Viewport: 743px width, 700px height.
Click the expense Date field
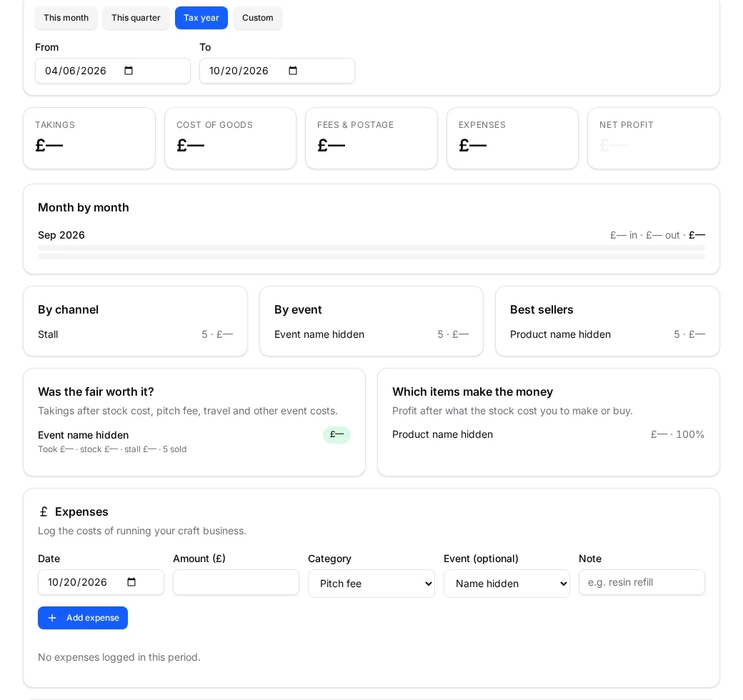click(101, 582)
